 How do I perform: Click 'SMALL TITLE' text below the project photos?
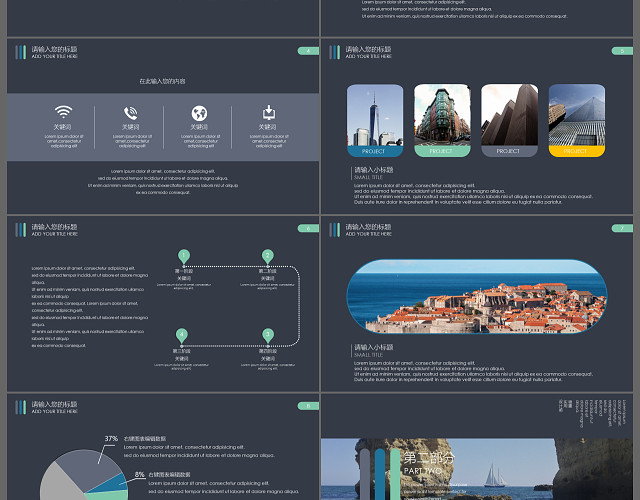[x=369, y=178]
